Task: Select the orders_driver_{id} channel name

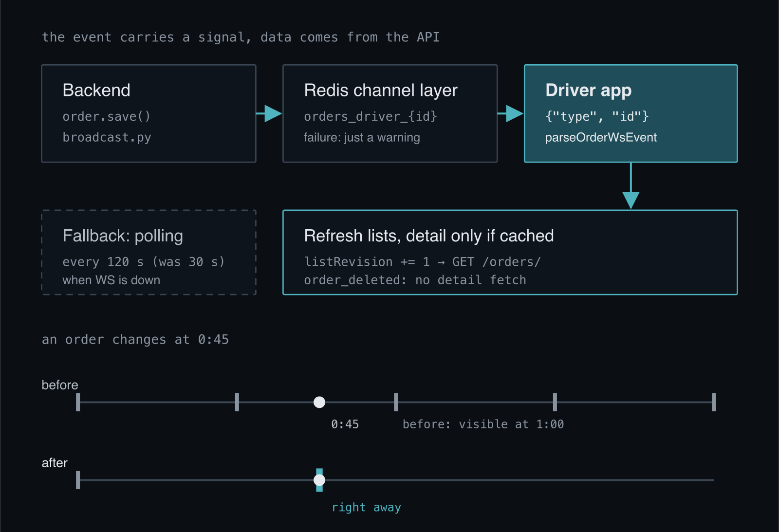Action: 371,117
